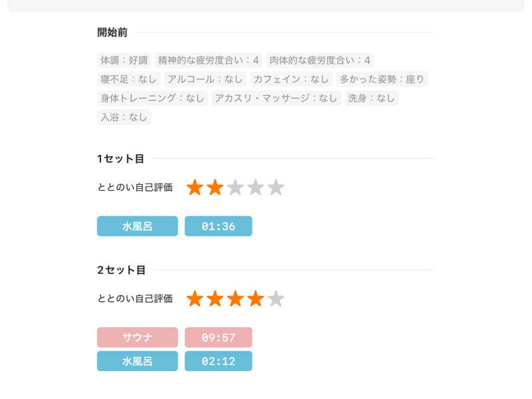The image size is (532, 399).
Task: Click the 02:12 time badge
Action: 218,361
